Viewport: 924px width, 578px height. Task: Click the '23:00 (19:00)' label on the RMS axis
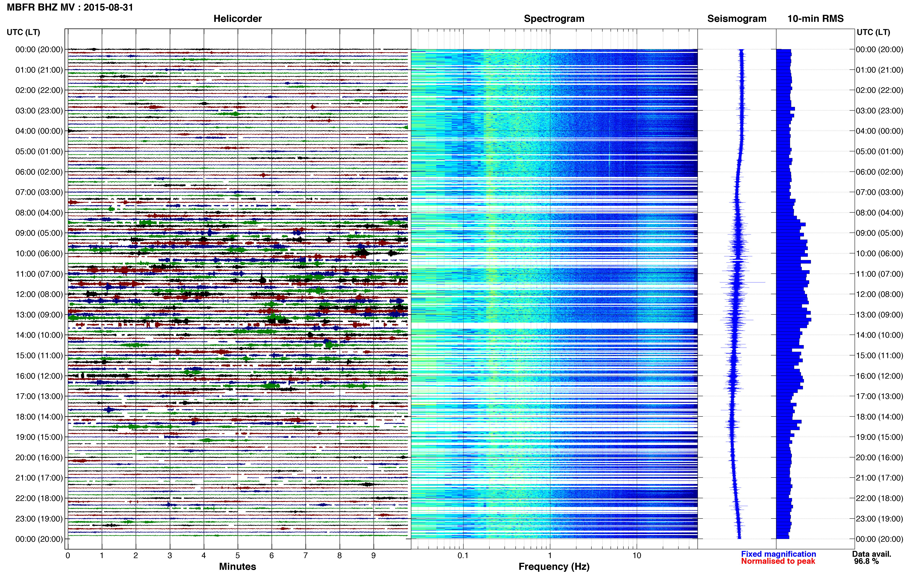879,519
